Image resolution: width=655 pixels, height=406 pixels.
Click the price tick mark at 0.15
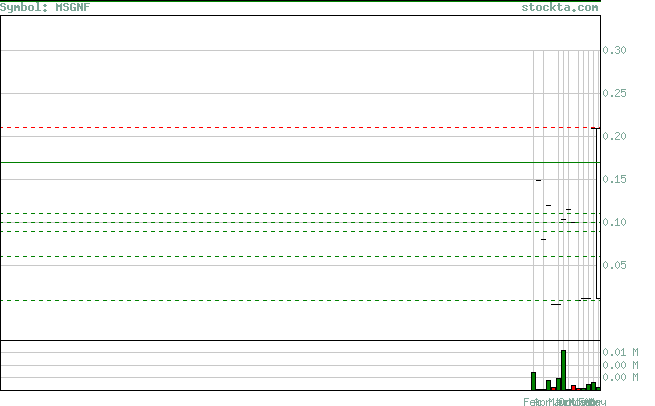pos(538,180)
